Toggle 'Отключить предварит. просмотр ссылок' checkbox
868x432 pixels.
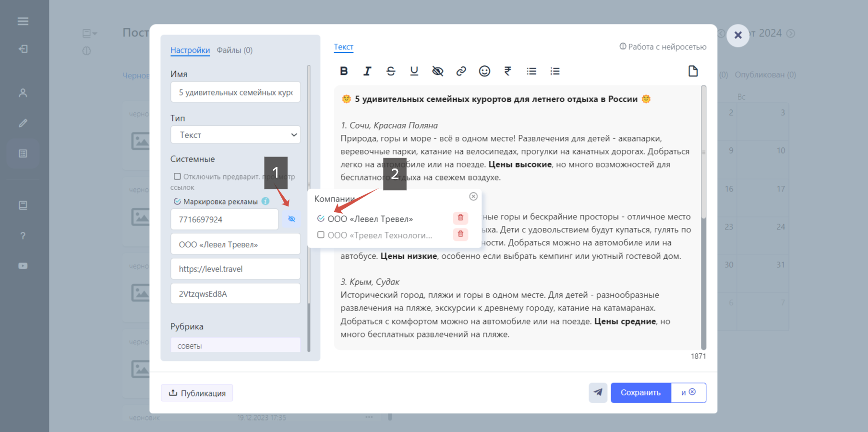click(177, 177)
